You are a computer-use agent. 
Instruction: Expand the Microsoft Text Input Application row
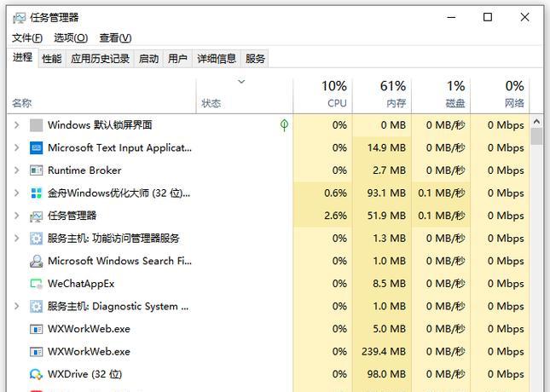click(x=16, y=147)
